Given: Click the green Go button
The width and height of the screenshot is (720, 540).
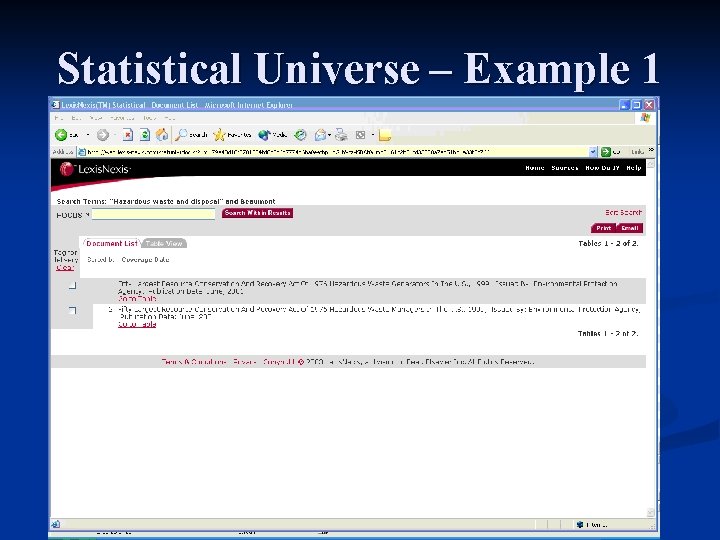Looking at the screenshot, I should [x=611, y=152].
